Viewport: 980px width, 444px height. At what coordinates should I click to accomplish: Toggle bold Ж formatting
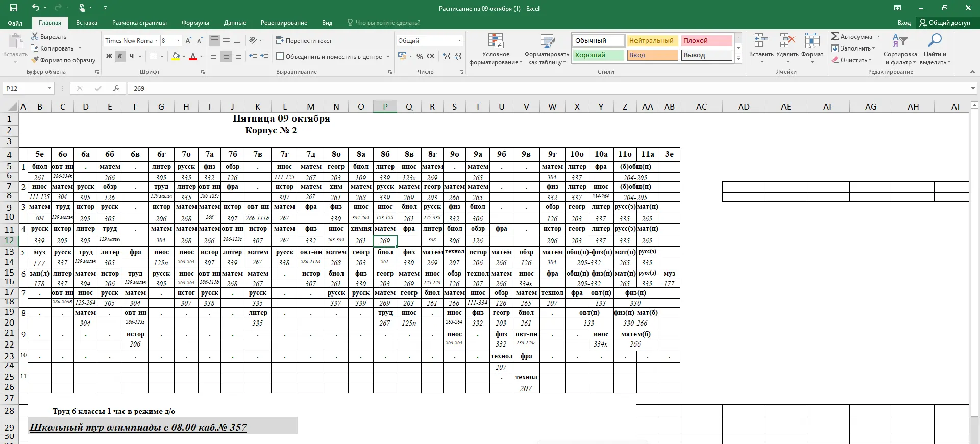109,56
